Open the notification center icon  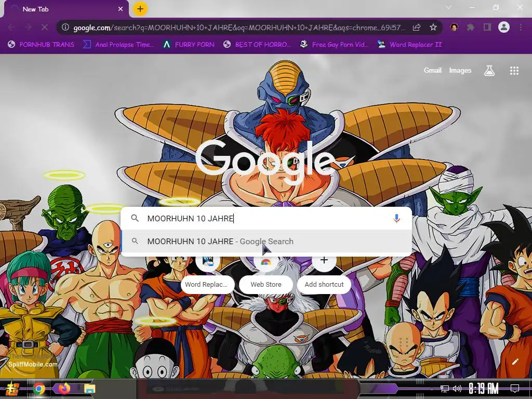tap(515, 389)
